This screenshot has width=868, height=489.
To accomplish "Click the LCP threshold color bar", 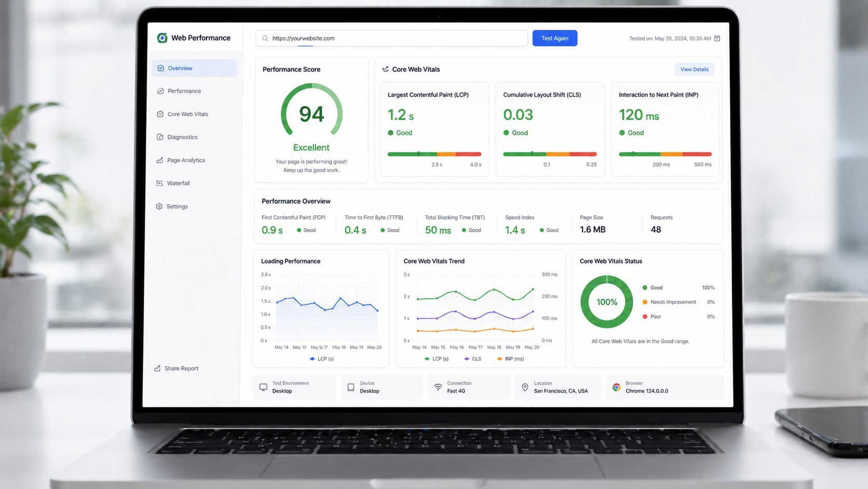I will tap(434, 154).
